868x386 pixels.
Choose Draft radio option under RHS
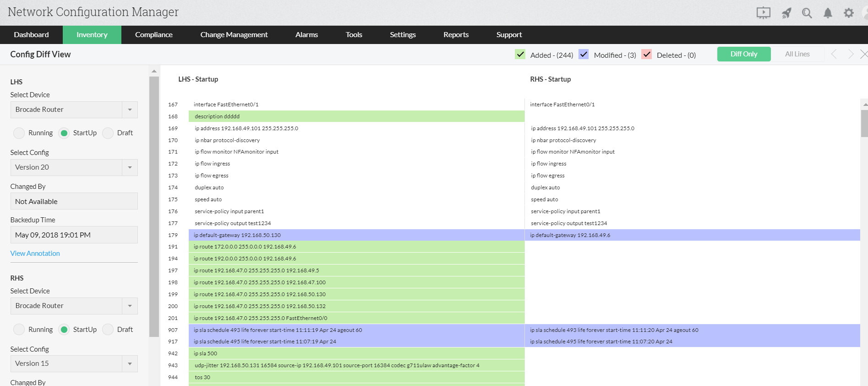(x=108, y=330)
